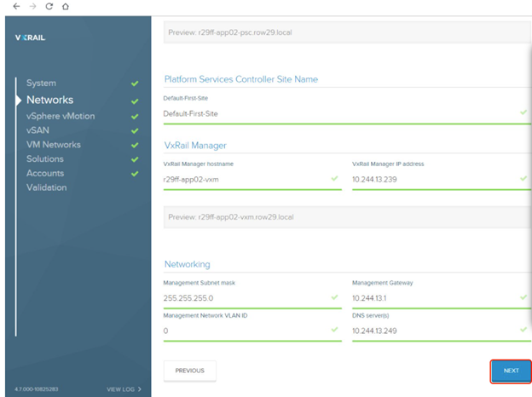Viewport: 532px width, 397px height.
Task: Click the checkmark next to System
Action: click(135, 83)
